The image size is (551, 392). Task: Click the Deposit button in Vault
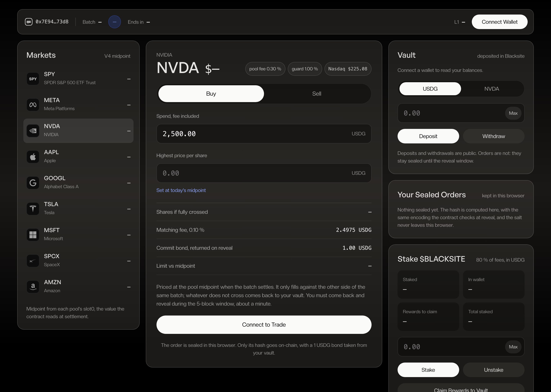point(428,136)
